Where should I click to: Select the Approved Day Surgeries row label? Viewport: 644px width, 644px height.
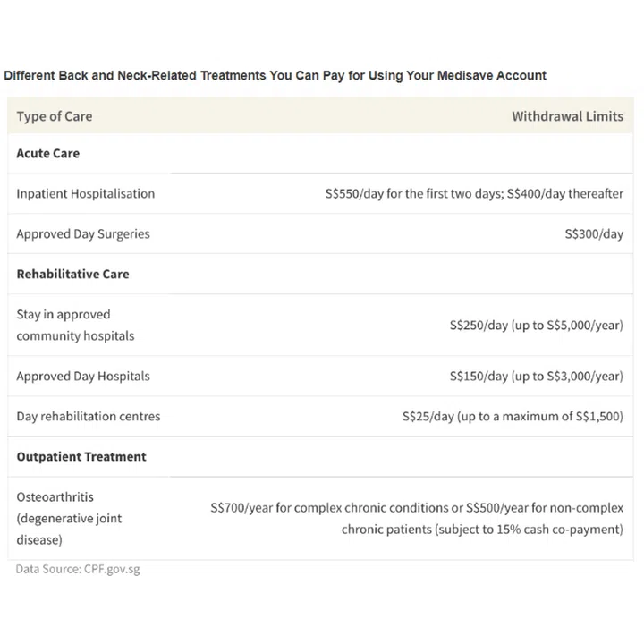pos(83,233)
